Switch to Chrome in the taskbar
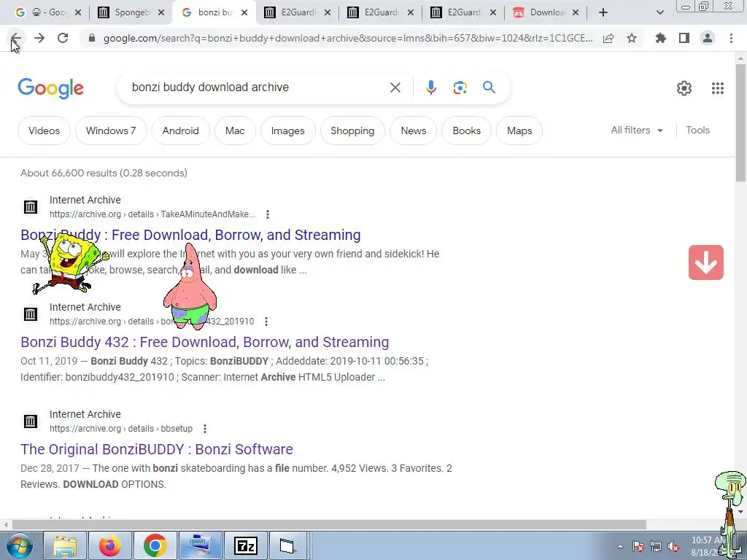 pos(155,545)
